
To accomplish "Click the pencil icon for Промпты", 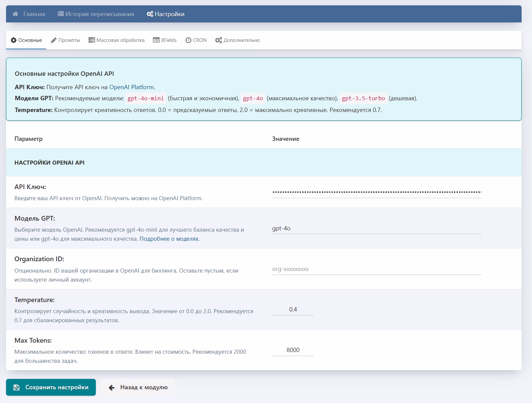I will coord(54,40).
